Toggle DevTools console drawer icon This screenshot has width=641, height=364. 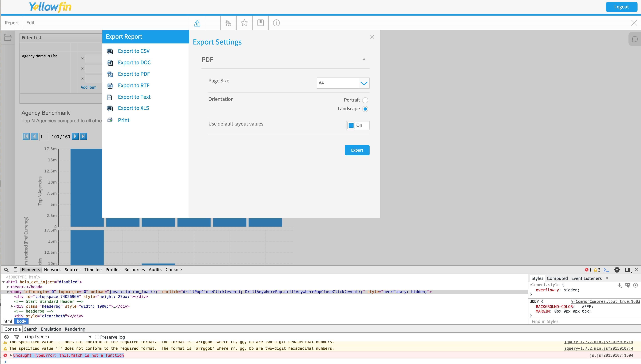point(607,270)
